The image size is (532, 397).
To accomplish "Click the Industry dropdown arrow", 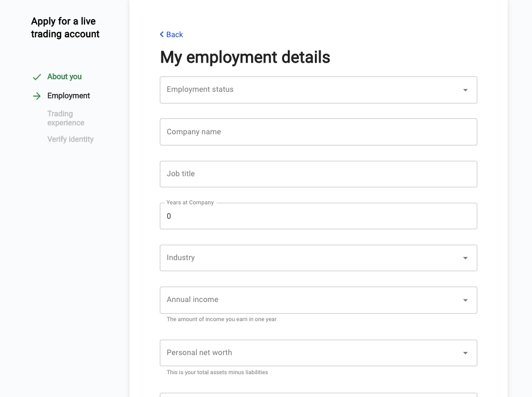I will pos(465,258).
